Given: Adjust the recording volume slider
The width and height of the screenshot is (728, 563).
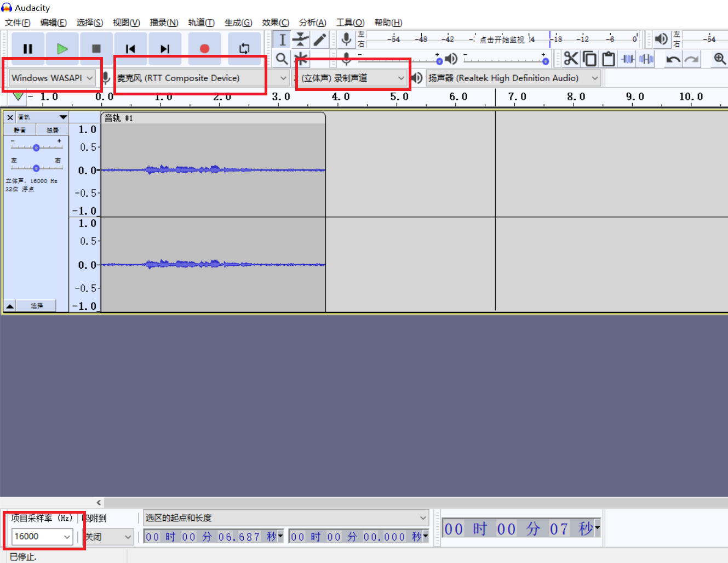Looking at the screenshot, I should pos(400,59).
